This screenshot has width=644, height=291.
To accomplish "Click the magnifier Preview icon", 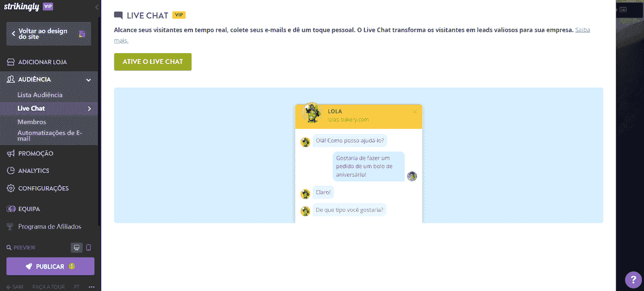I will point(9,248).
